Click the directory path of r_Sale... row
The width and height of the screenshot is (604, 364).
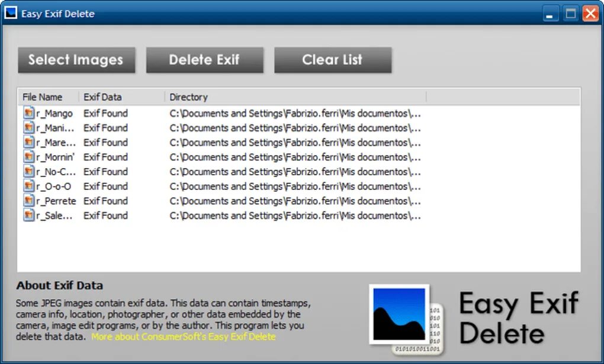(295, 216)
